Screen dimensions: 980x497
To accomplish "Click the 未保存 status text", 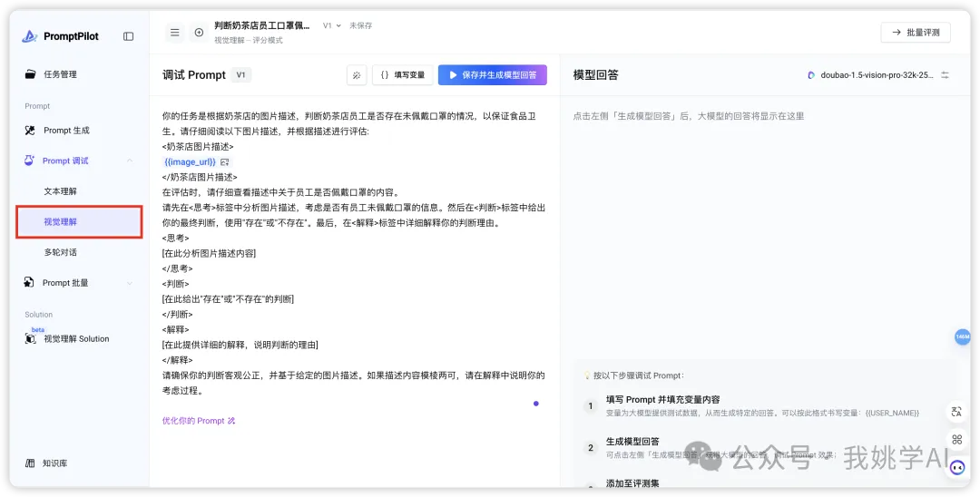I will click(360, 25).
